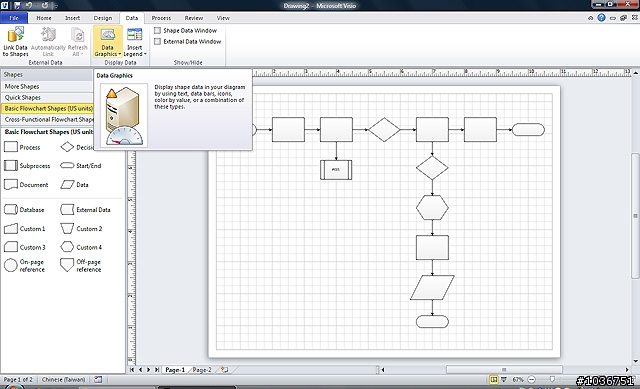
Task: Click the zoom slider handle
Action: [x=552, y=380]
